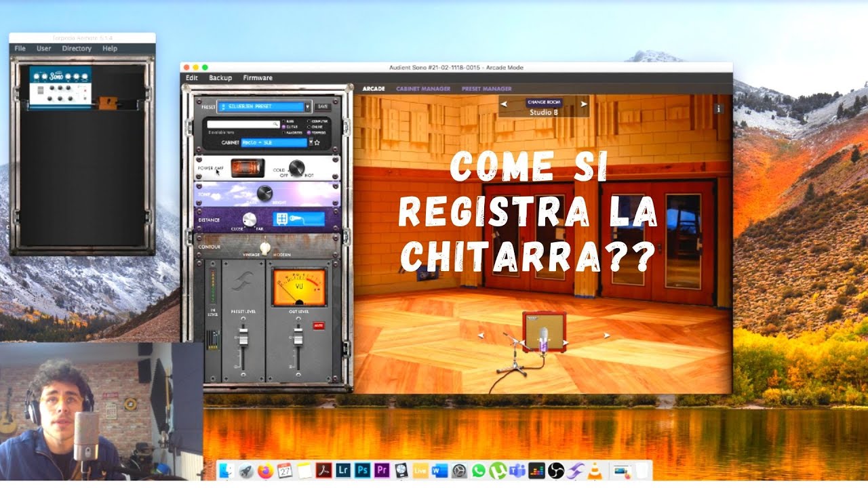The width and height of the screenshot is (868, 488).
Task: Switch to the Preset Manager tab
Action: pos(487,89)
